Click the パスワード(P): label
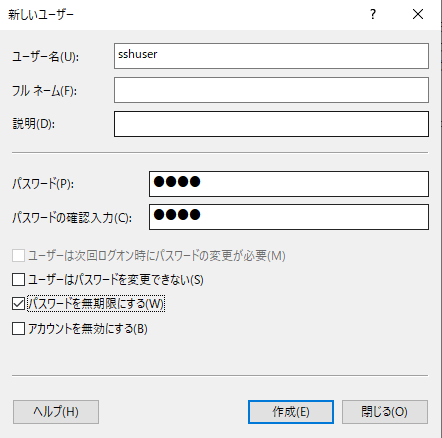 coord(43,184)
